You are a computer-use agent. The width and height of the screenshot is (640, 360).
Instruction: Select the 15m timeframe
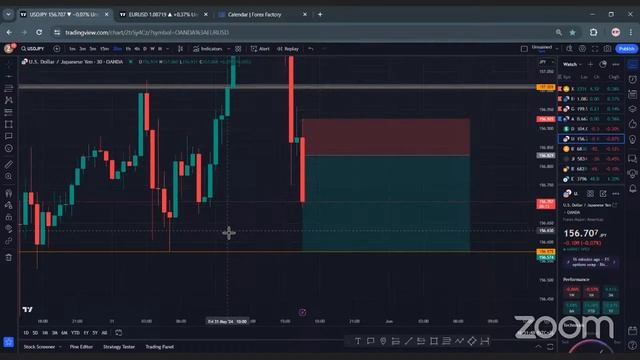[104, 49]
